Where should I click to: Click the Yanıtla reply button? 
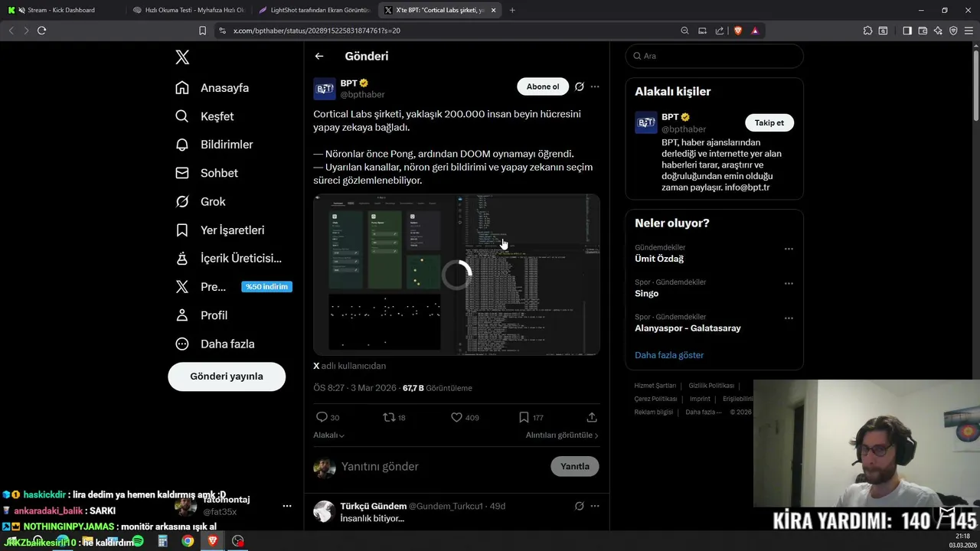pos(575,466)
